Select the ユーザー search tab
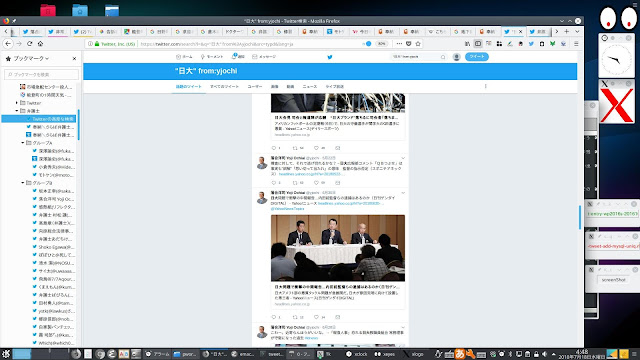Screen dimensions: 640x360 point(255,87)
